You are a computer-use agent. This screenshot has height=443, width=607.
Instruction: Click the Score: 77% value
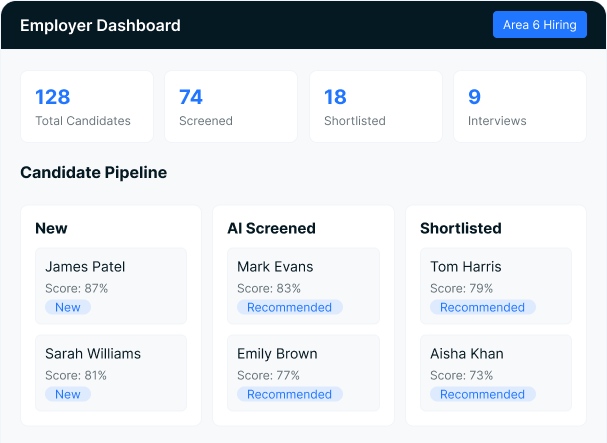point(268,375)
